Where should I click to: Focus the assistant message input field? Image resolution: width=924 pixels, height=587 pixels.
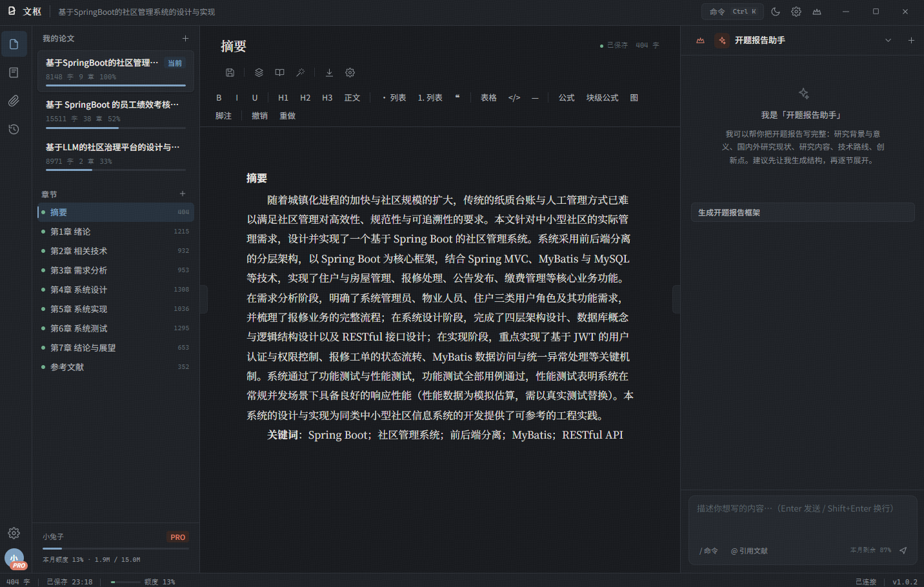pos(802,518)
